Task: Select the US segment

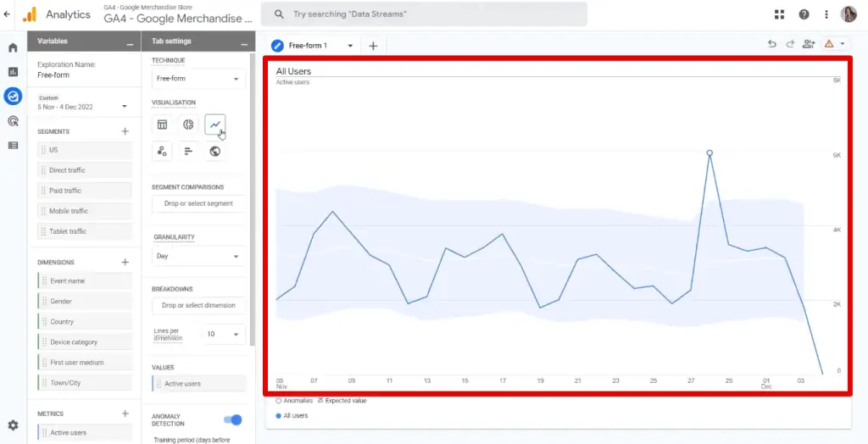Action: [x=85, y=150]
